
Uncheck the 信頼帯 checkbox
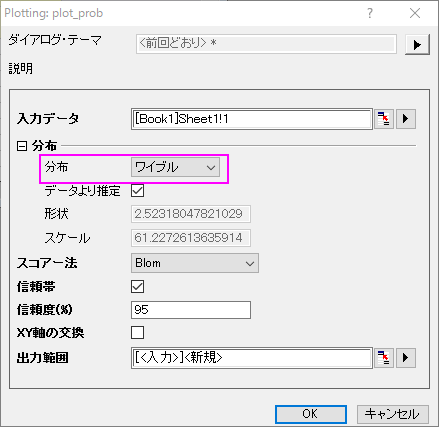tap(138, 287)
